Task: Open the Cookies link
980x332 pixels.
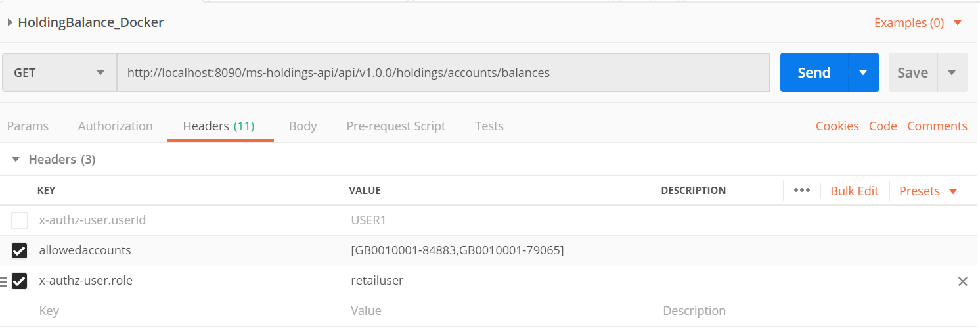Action: (837, 126)
